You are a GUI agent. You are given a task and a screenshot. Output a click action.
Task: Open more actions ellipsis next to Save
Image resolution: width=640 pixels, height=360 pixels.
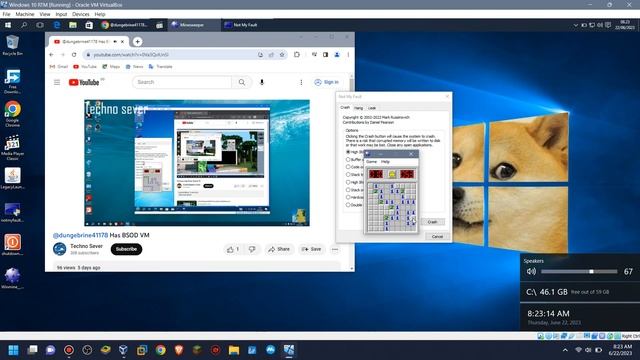coord(335,249)
